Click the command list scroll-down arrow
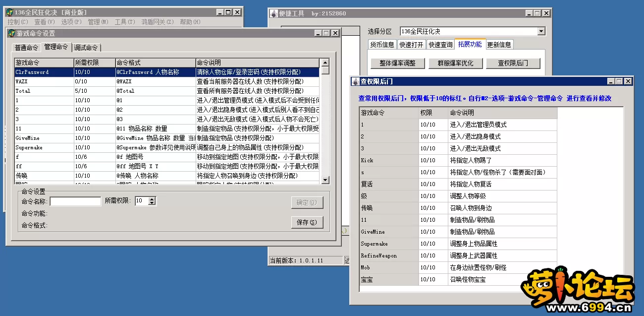 tap(325, 180)
